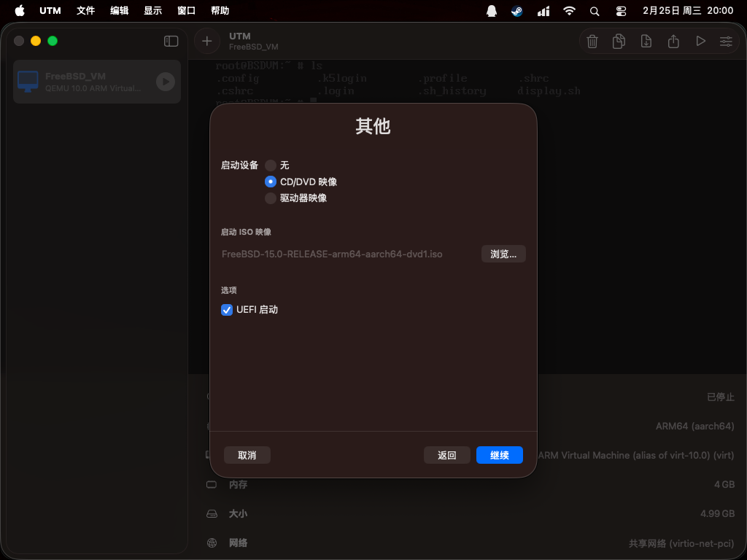Select the CD/DVD 映像 radio button

point(271,182)
